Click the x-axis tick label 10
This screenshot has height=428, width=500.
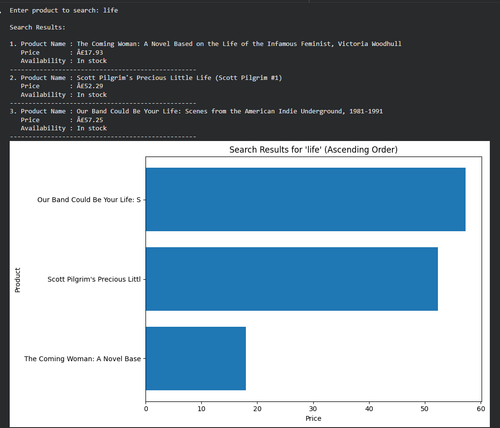(x=201, y=409)
